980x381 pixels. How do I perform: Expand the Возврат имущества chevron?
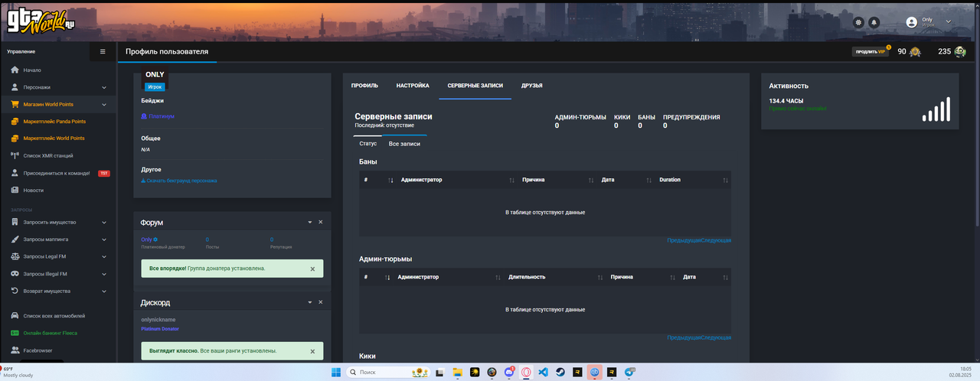(x=103, y=291)
